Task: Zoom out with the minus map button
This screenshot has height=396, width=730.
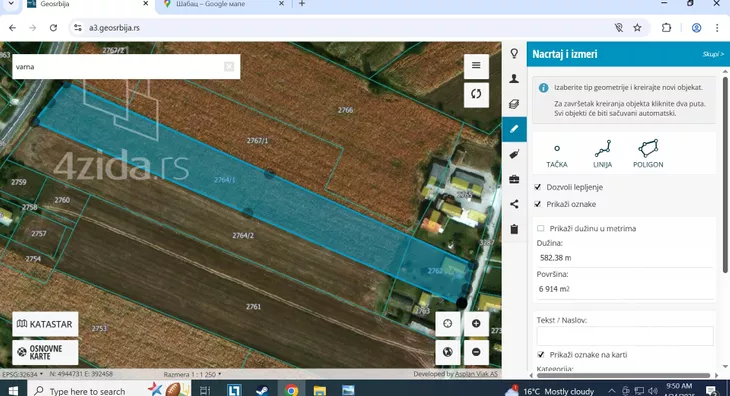Action: [476, 352]
